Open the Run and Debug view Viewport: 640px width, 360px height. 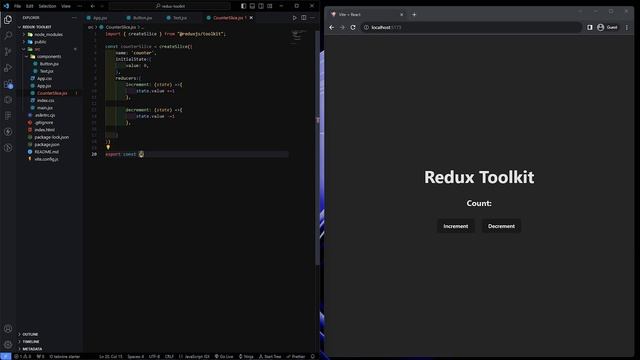8,68
